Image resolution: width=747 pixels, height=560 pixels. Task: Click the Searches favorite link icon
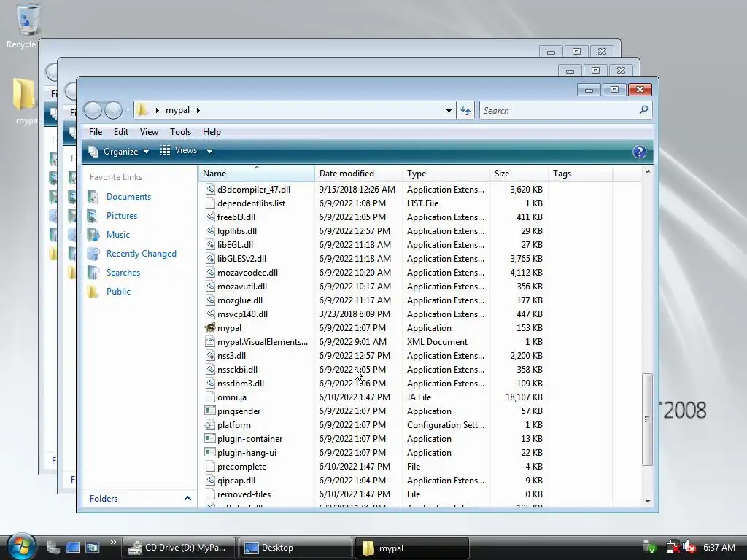pyautogui.click(x=93, y=273)
